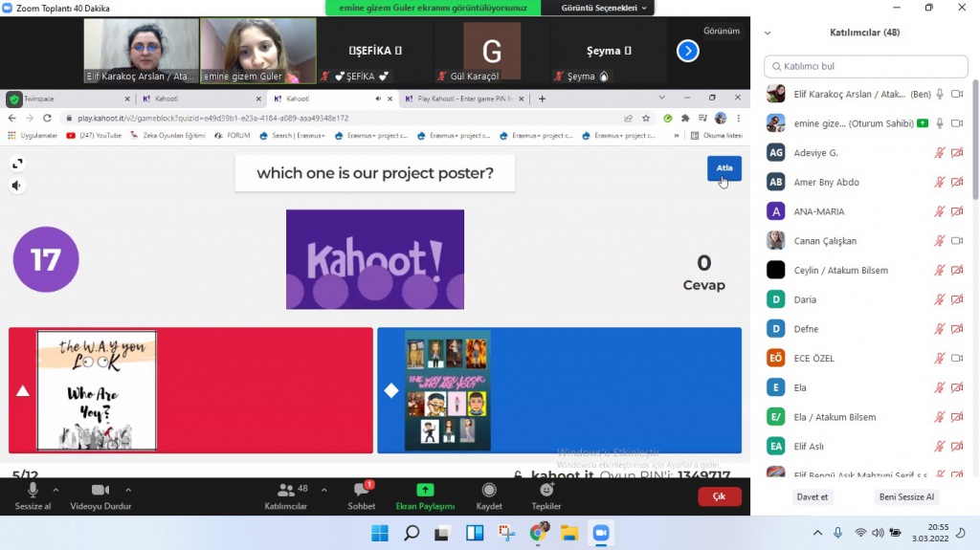The height and width of the screenshot is (550, 980).
Task: Open Okuma listesi reading list
Action: click(716, 136)
